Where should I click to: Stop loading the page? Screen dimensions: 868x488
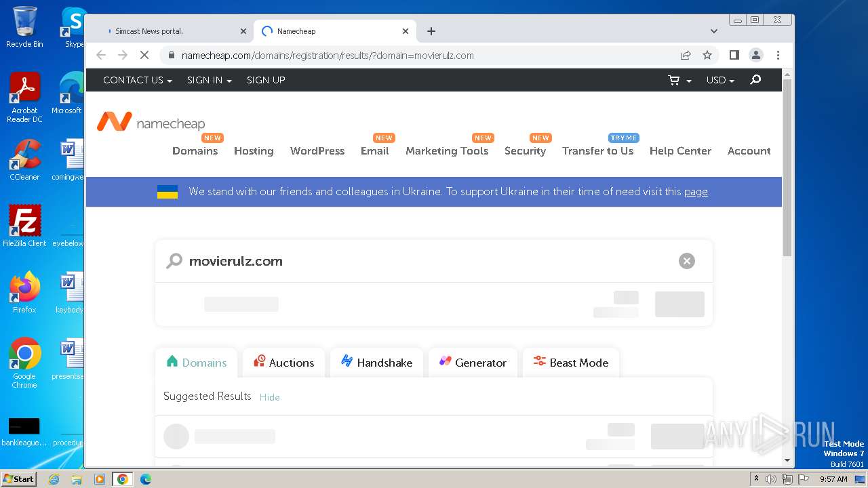[144, 56]
